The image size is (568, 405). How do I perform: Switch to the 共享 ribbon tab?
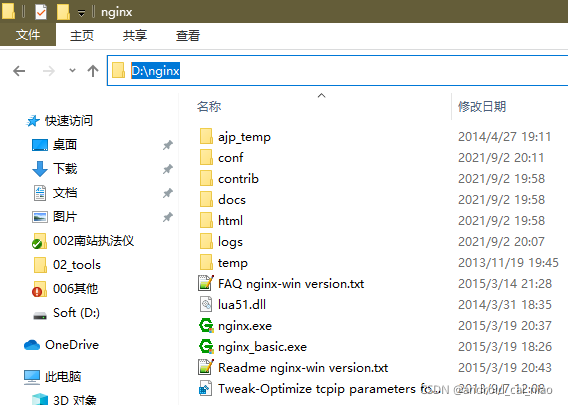[x=135, y=35]
